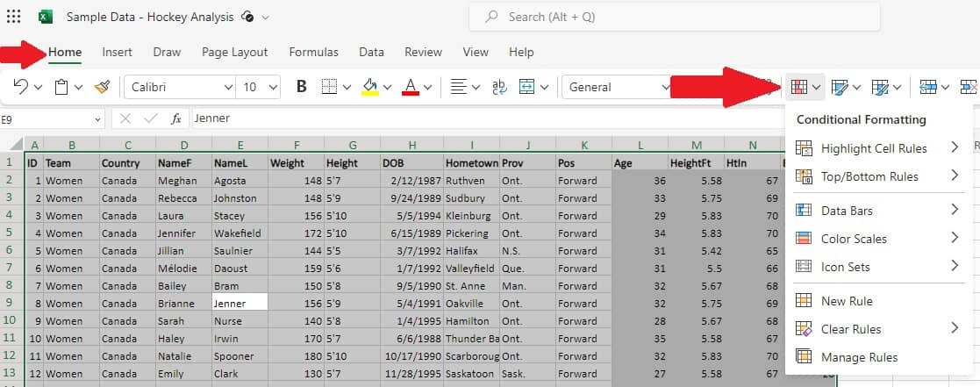The image size is (980, 387).
Task: Choose Manage Rules menu item
Action: coord(877,357)
